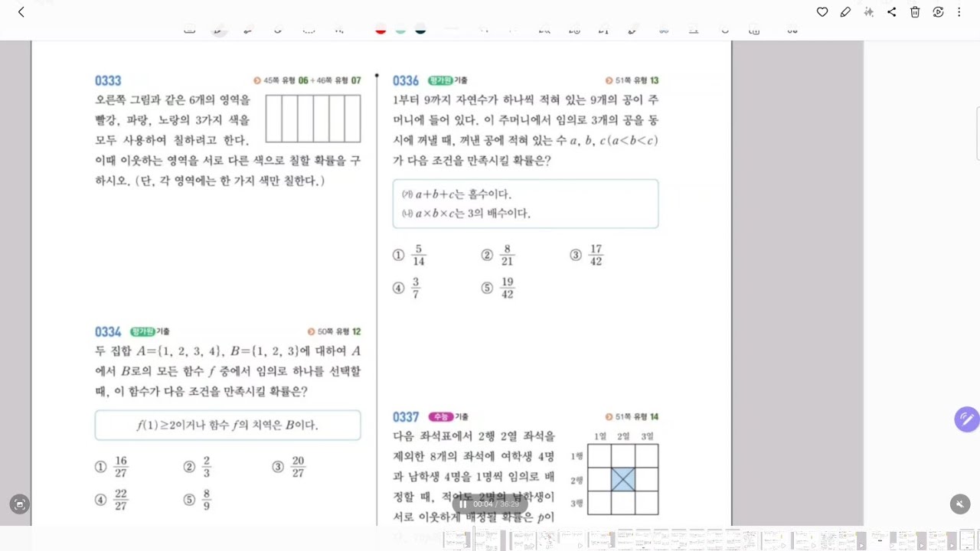Toggle the mute speaker icon at bottom right

point(960,504)
